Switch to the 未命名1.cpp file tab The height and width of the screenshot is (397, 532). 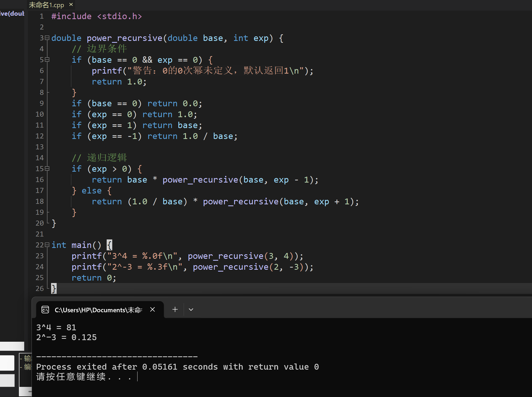(47, 5)
